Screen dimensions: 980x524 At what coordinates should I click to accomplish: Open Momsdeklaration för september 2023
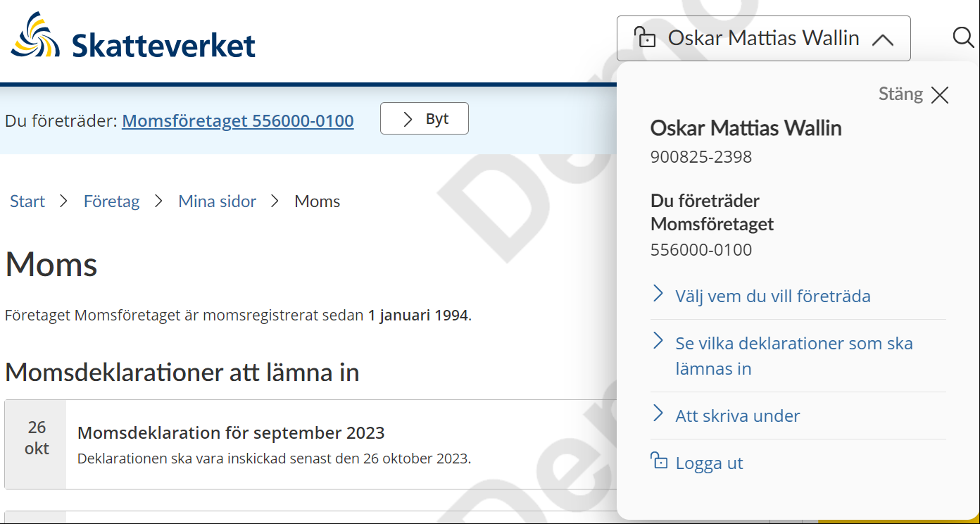pos(231,432)
